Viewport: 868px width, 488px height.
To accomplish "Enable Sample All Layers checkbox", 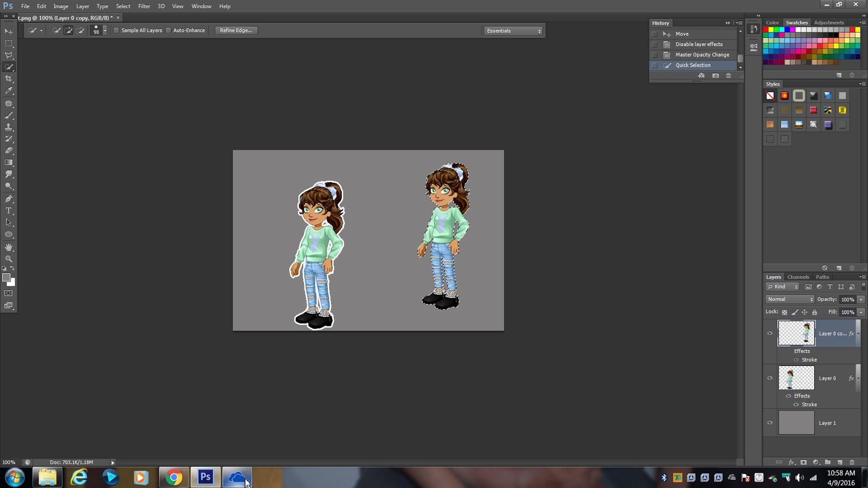I will tap(116, 30).
